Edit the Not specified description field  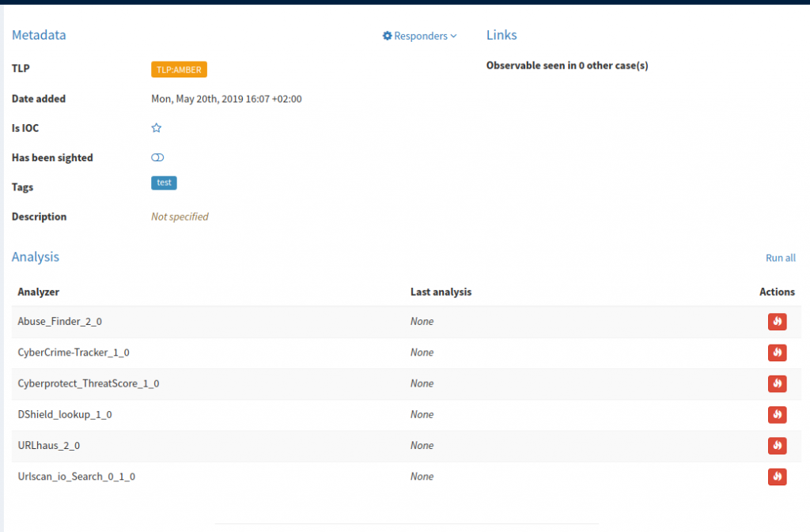tap(180, 217)
